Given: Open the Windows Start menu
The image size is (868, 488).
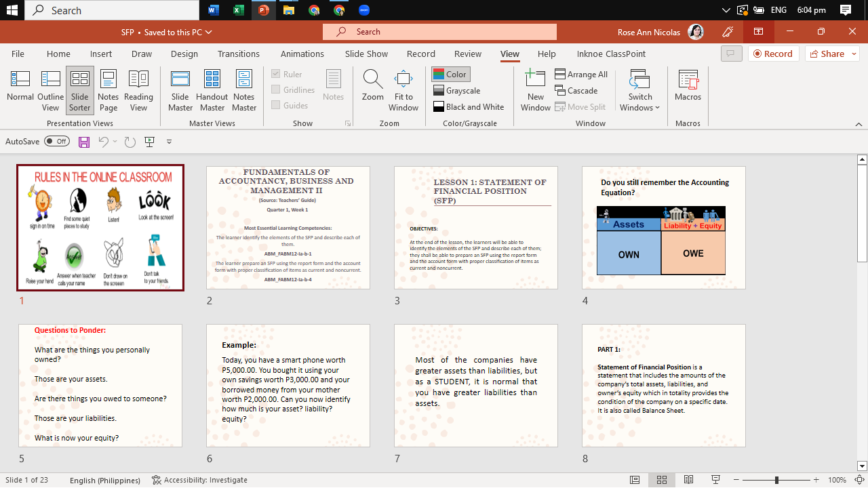Looking at the screenshot, I should point(12,10).
